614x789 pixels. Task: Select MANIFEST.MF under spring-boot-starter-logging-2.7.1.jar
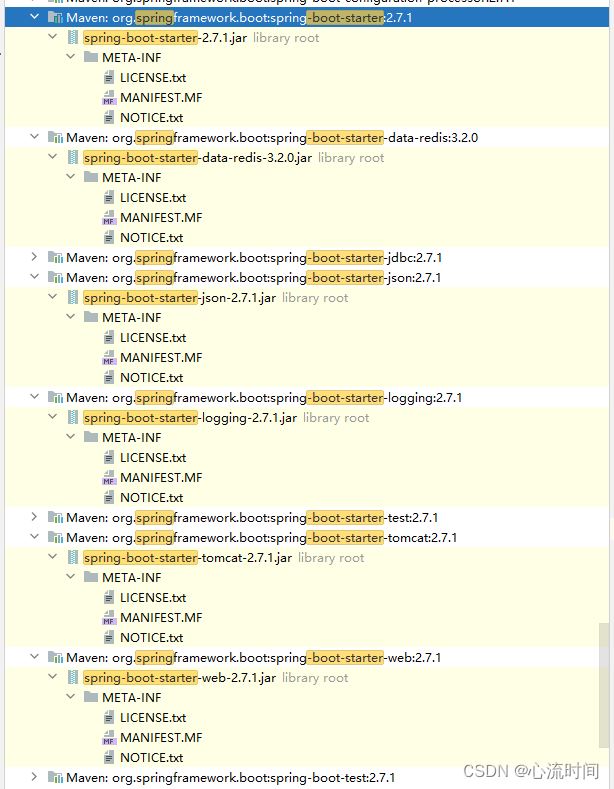click(161, 478)
